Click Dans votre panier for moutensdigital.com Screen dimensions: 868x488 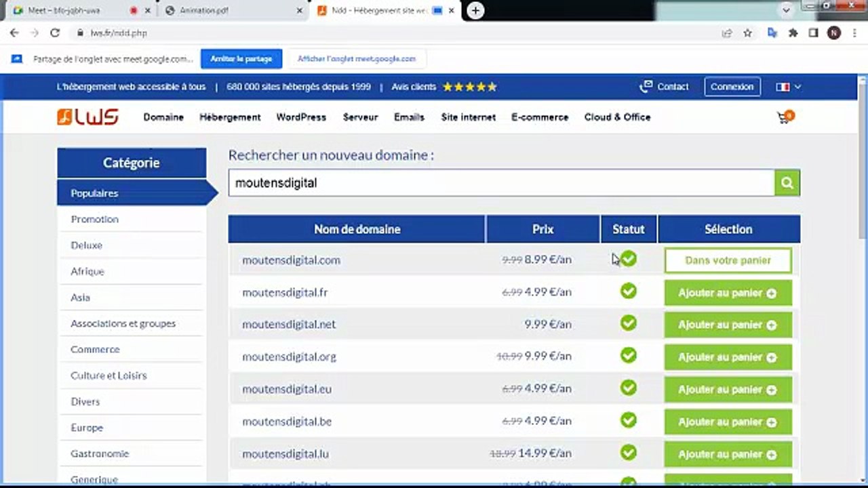[x=728, y=260]
